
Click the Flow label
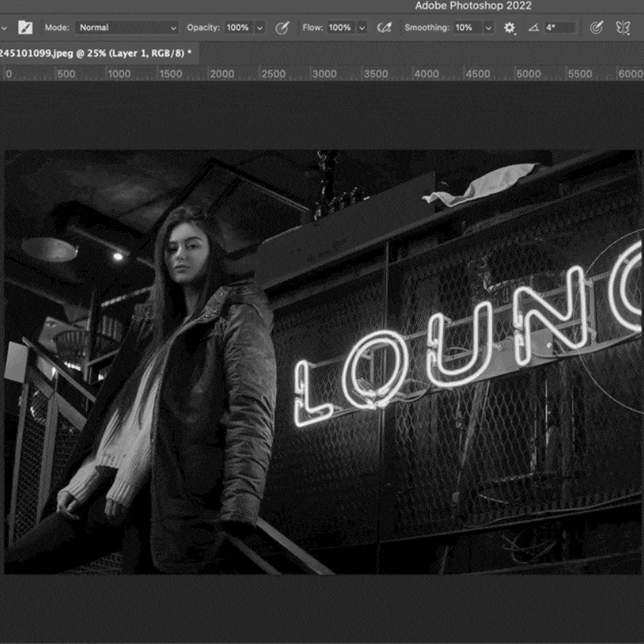[312, 27]
